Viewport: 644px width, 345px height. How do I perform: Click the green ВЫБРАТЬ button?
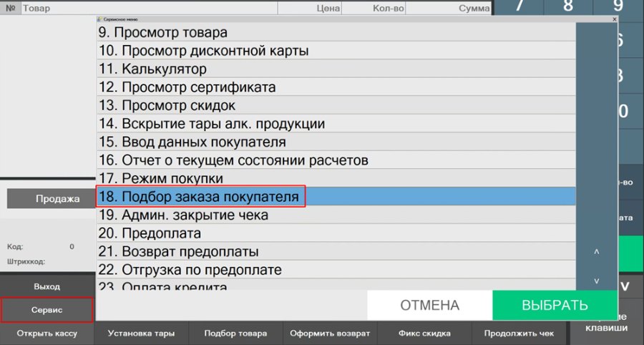click(x=555, y=305)
